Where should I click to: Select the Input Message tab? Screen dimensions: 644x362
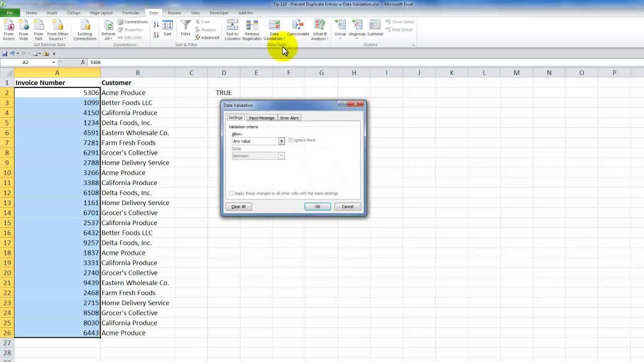(x=262, y=118)
